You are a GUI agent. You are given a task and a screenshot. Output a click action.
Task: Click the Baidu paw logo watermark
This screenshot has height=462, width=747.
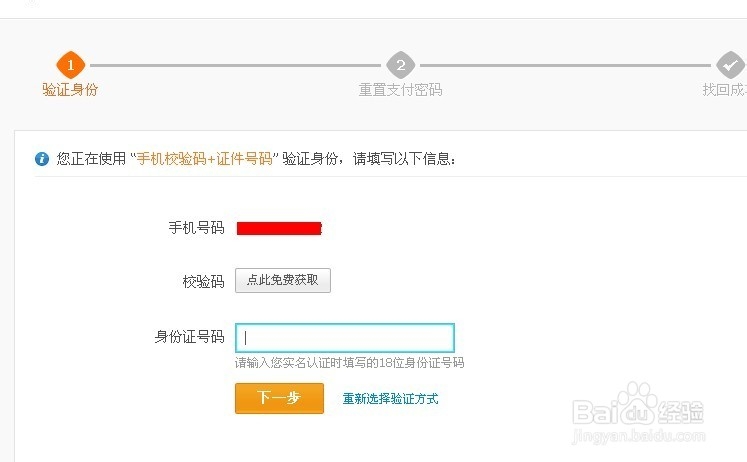(x=638, y=404)
